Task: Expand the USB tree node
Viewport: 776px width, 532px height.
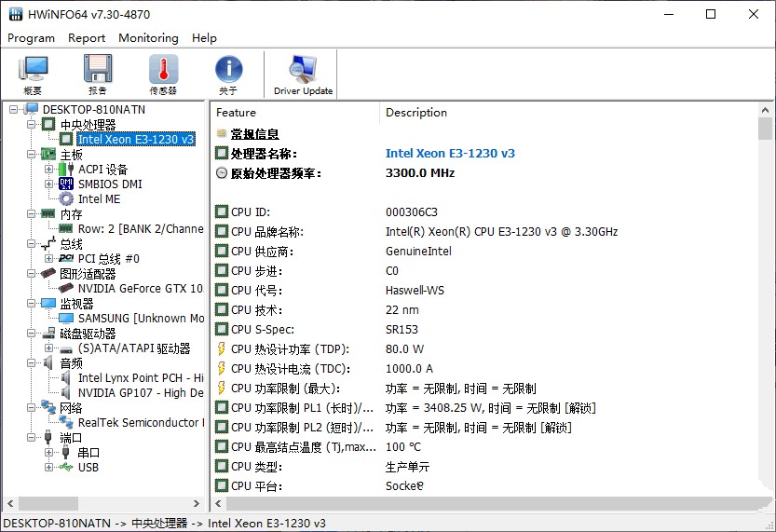Action: tap(48, 467)
